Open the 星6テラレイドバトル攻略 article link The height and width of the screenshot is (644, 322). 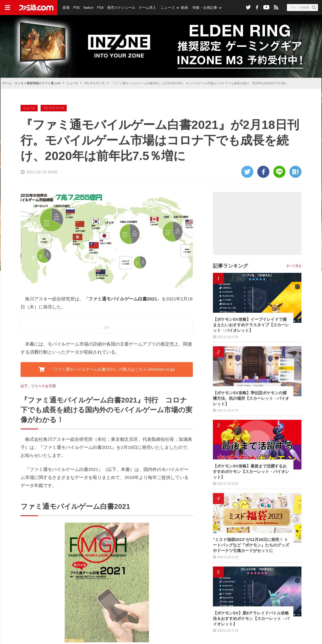click(x=251, y=618)
